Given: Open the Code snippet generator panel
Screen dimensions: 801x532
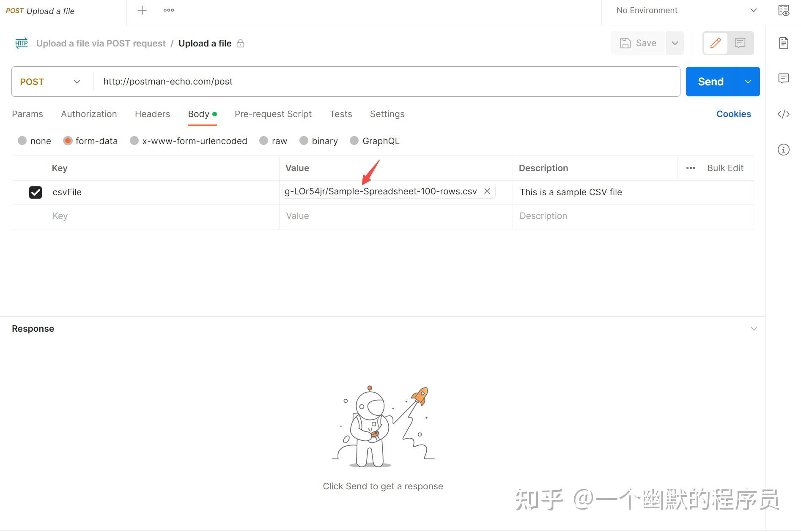Looking at the screenshot, I should tap(784, 114).
